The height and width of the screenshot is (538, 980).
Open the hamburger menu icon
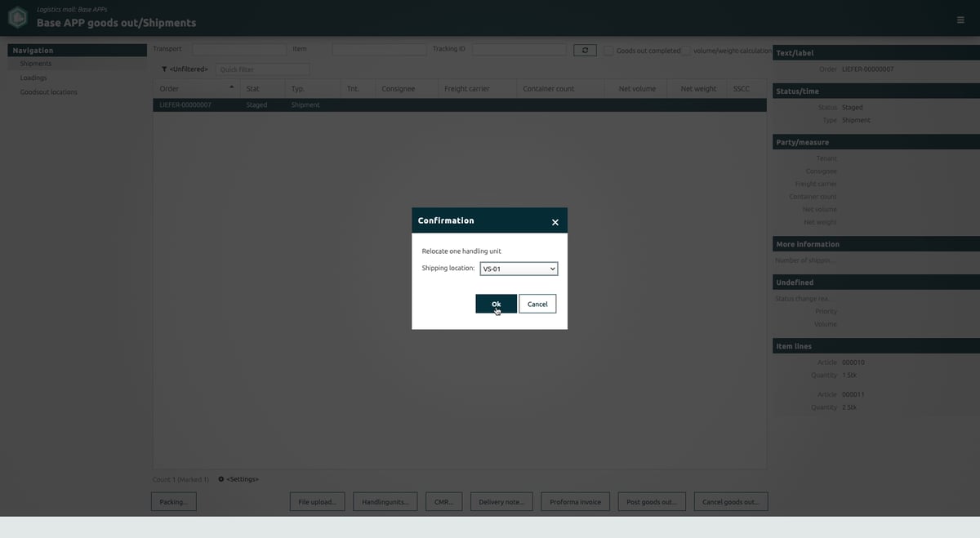tap(960, 20)
